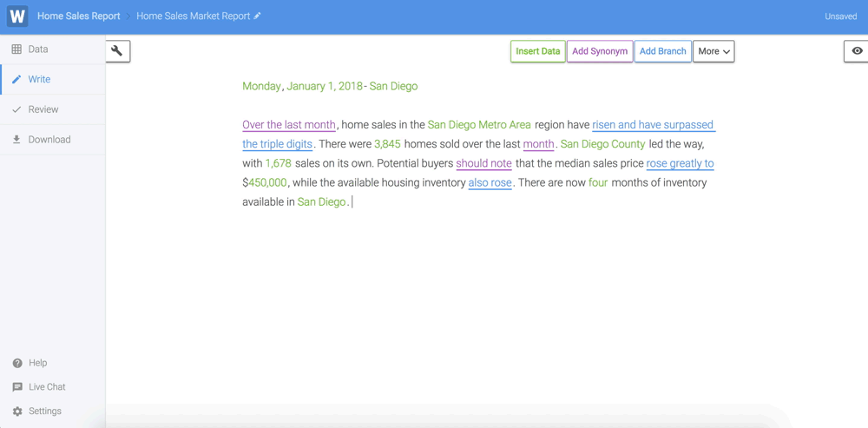Viewport: 868px width, 428px height.
Task: Open the Live Chat label
Action: (x=47, y=387)
